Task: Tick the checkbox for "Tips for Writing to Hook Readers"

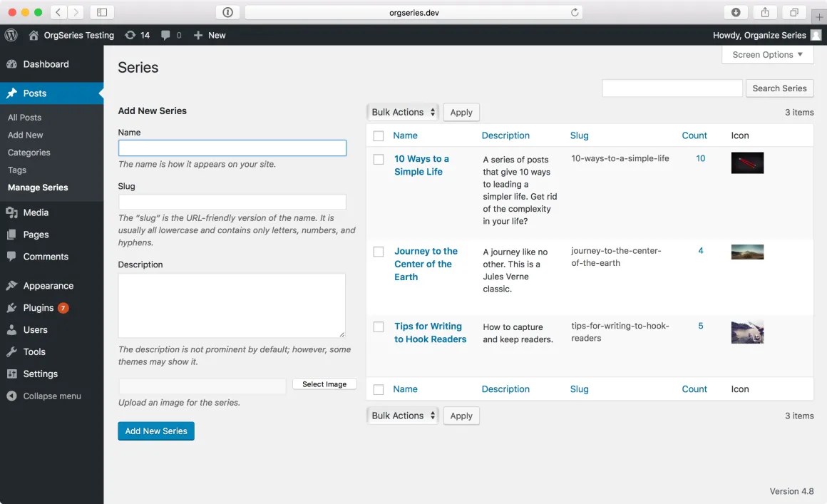Action: (x=378, y=326)
